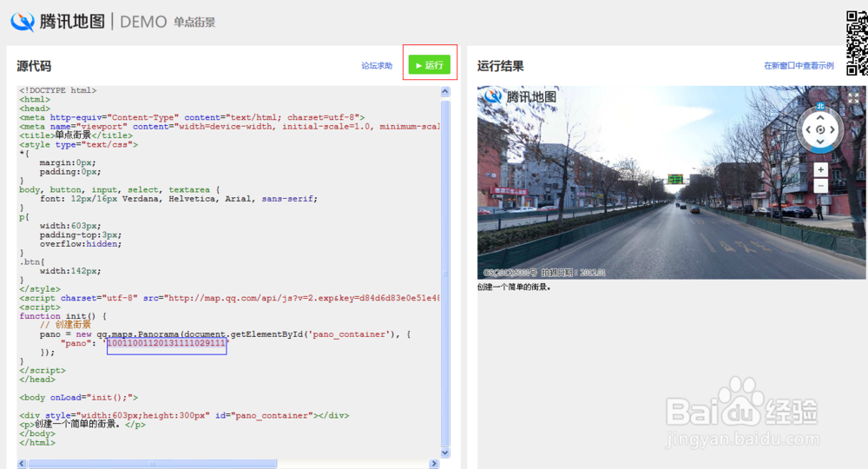Click the '<title>单点街景</title>' line
Viewport: 868px width, 469px height.
pyautogui.click(x=76, y=135)
